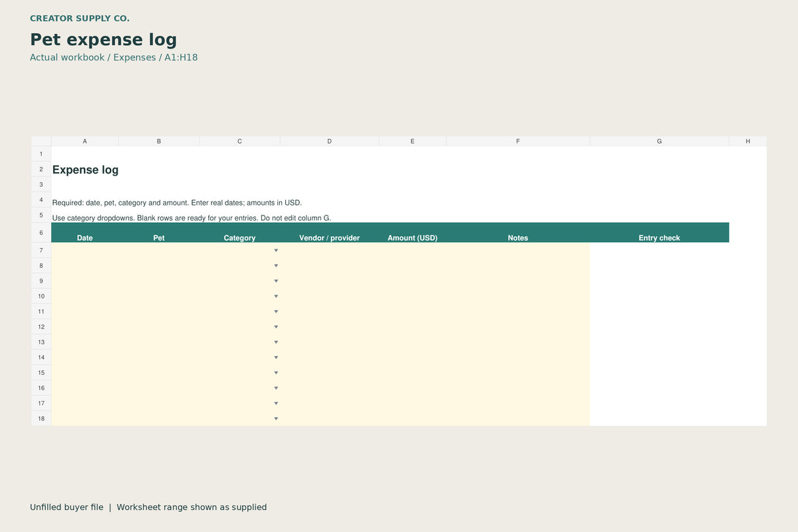
Task: Open the Category dropdown arrow in row 12
Action: (x=276, y=327)
